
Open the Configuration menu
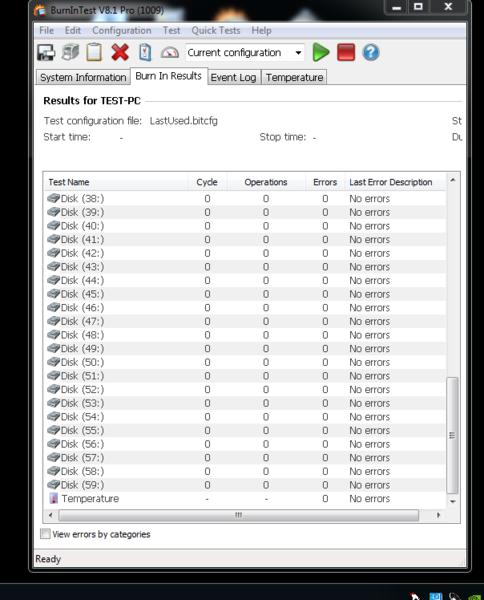[122, 31]
